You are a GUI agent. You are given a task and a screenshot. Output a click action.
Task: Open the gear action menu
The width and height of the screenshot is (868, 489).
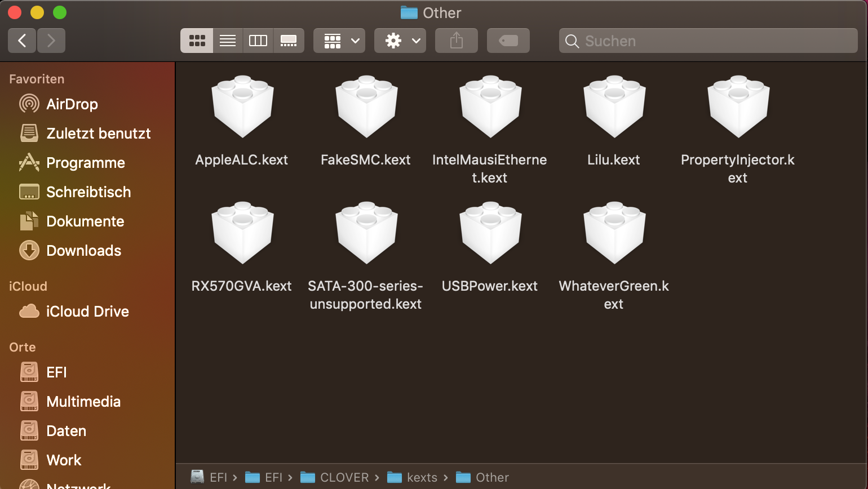pos(400,41)
